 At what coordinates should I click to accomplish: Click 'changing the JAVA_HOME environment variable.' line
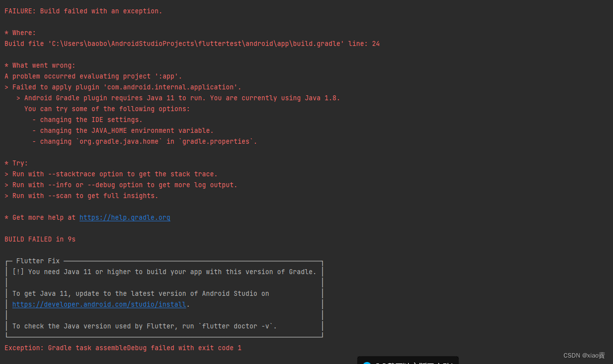click(x=123, y=130)
